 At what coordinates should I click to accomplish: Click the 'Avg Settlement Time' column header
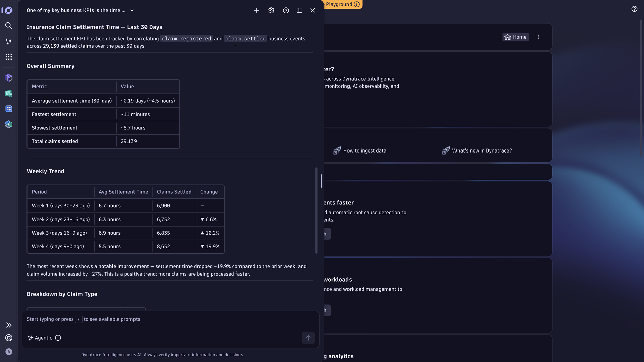click(123, 192)
